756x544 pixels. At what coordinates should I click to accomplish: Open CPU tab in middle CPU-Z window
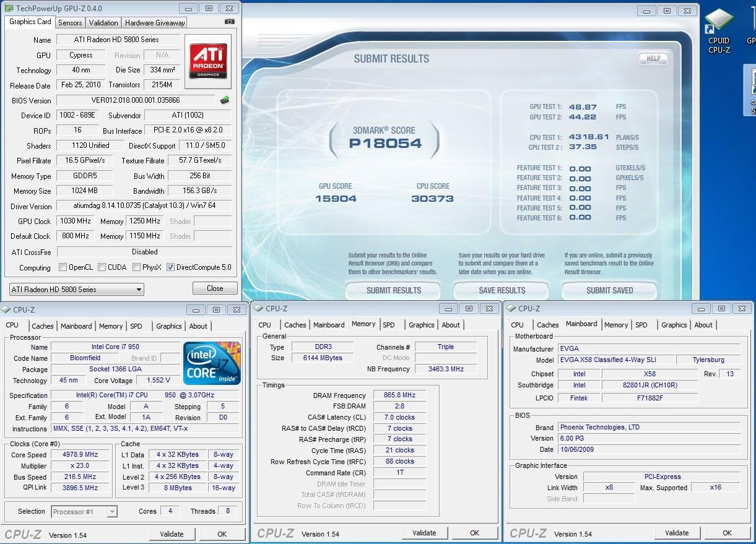click(265, 325)
